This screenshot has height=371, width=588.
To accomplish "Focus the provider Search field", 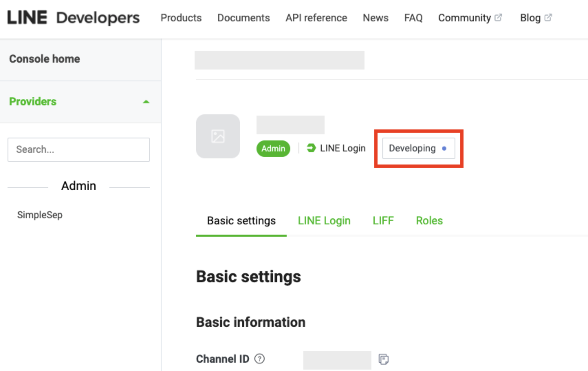I will (x=79, y=150).
